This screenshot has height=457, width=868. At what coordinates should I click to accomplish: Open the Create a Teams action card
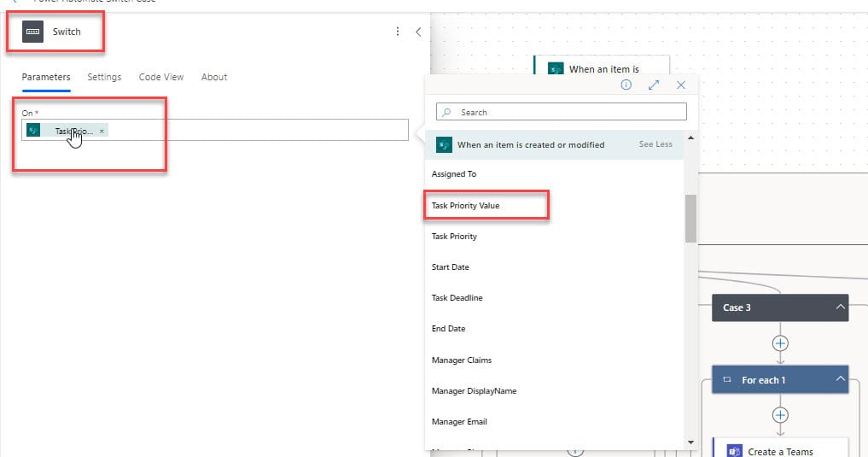point(780,448)
